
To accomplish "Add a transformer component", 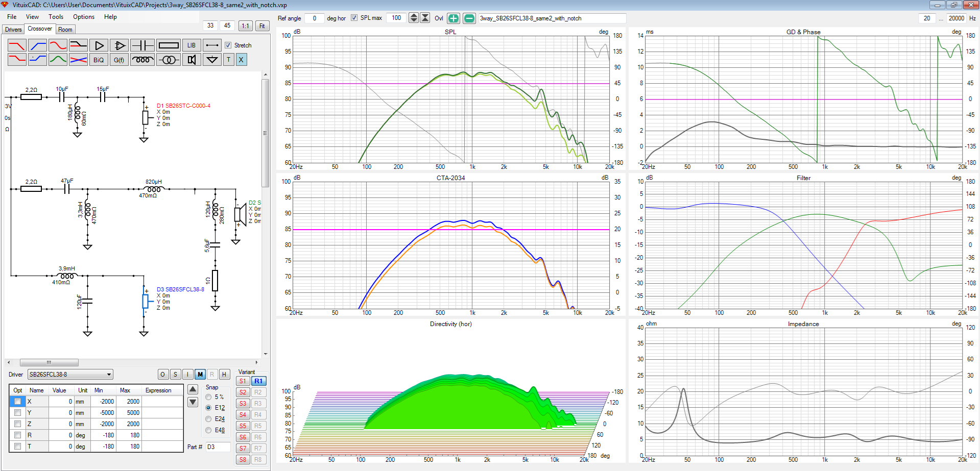I will pos(169,60).
